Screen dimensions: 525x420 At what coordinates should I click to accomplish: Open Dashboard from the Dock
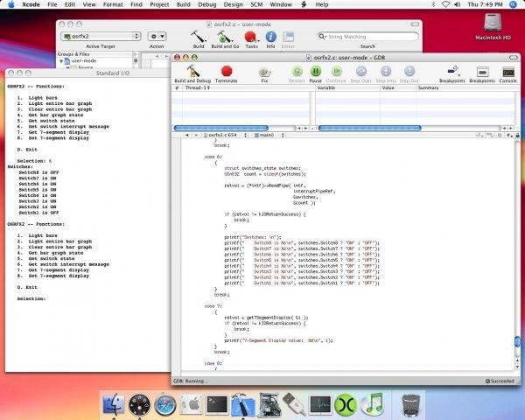pyautogui.click(x=139, y=404)
